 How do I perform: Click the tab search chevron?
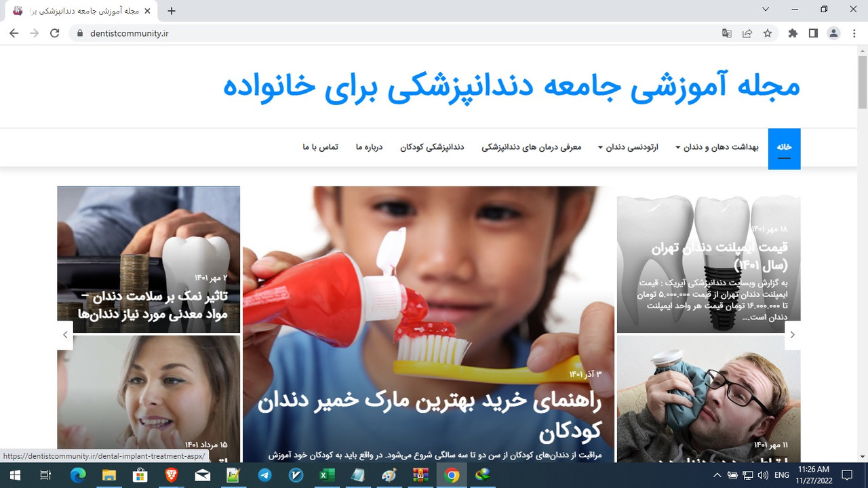coord(766,9)
